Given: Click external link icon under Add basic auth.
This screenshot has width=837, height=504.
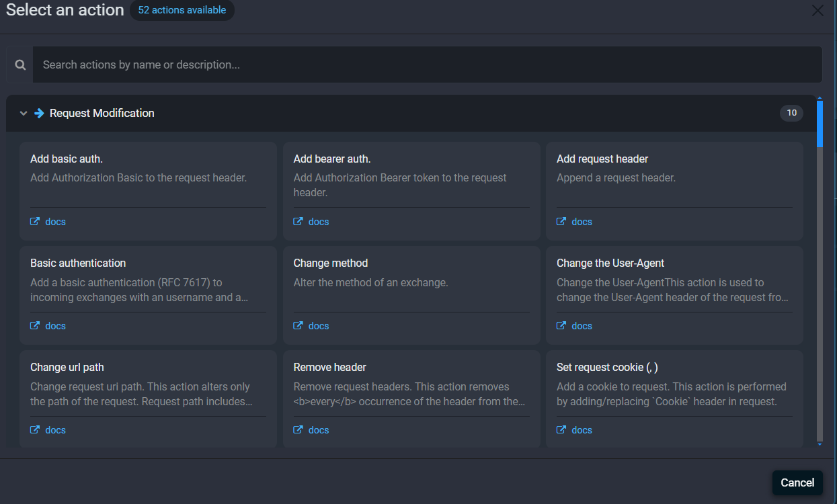Looking at the screenshot, I should 35,221.
